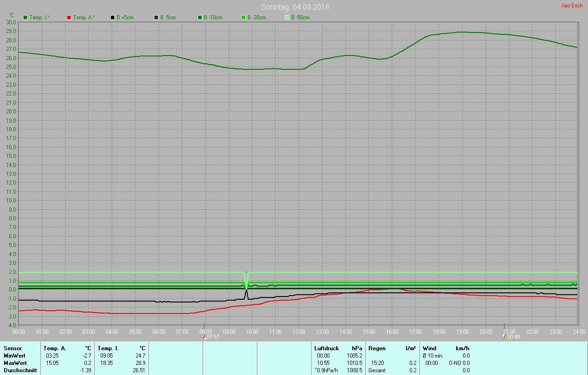Click the Regen column header
Viewport: 588px width, 375px height.
(x=377, y=348)
